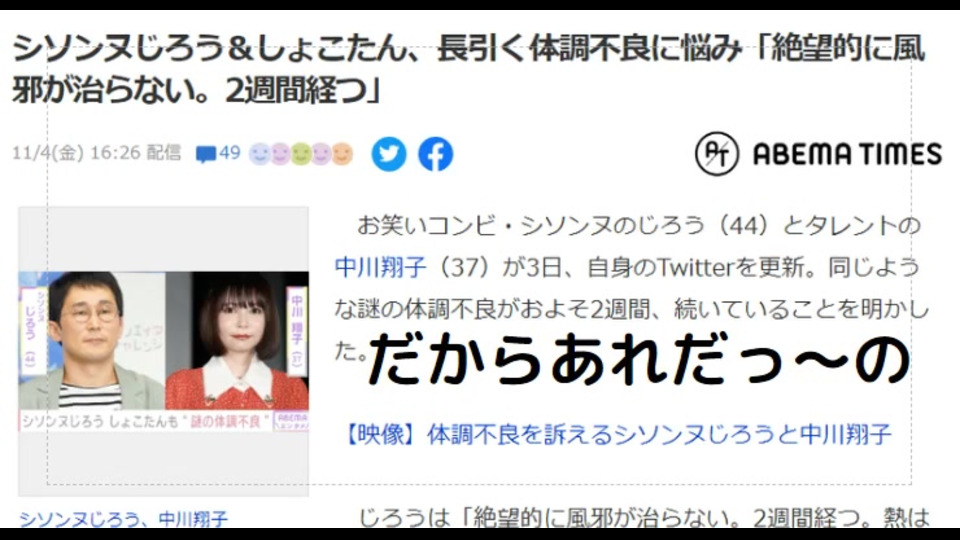Screen dimensions: 960x540
Task: Click the ABEMA TIMES publisher name text
Action: (x=847, y=154)
